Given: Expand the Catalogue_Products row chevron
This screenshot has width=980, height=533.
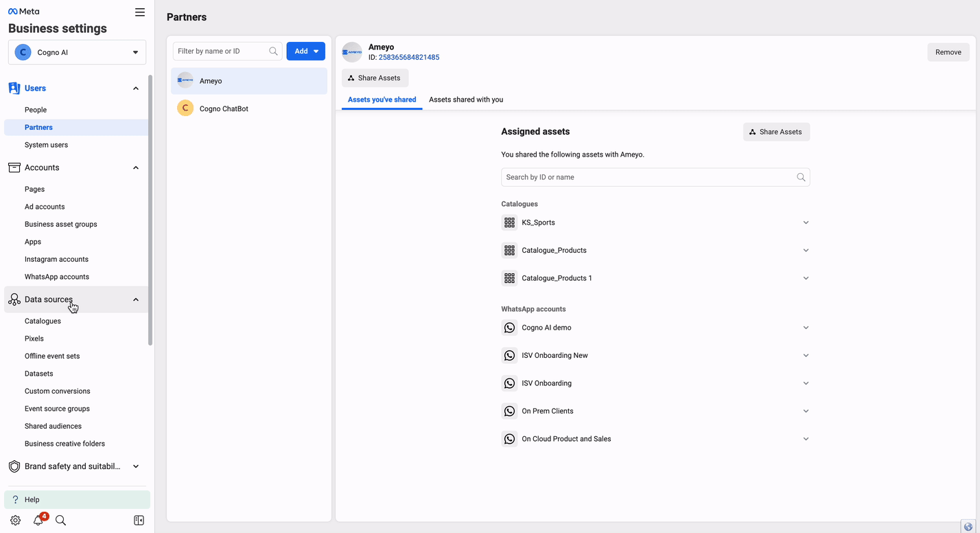Looking at the screenshot, I should (806, 250).
